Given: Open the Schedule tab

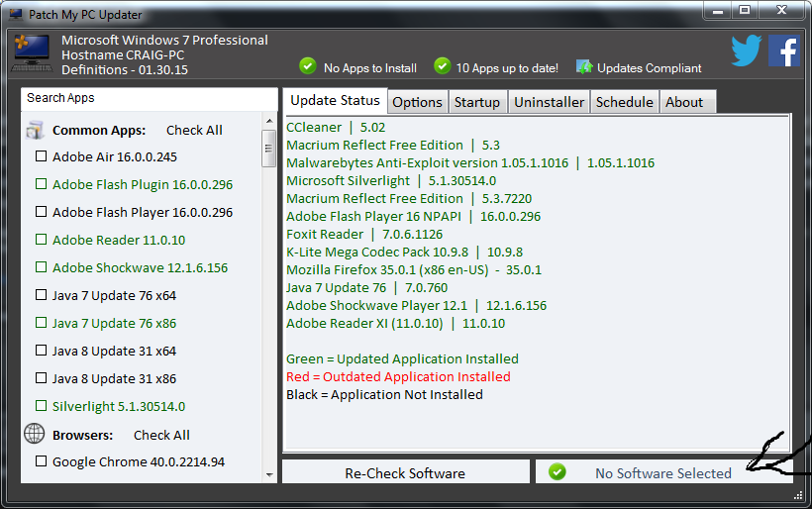Looking at the screenshot, I should click(x=625, y=102).
